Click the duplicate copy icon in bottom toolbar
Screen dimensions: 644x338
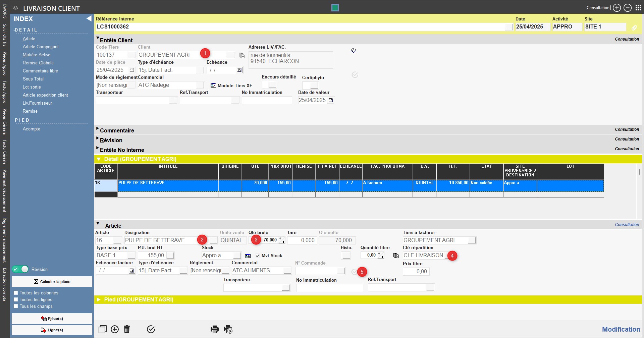click(x=103, y=329)
